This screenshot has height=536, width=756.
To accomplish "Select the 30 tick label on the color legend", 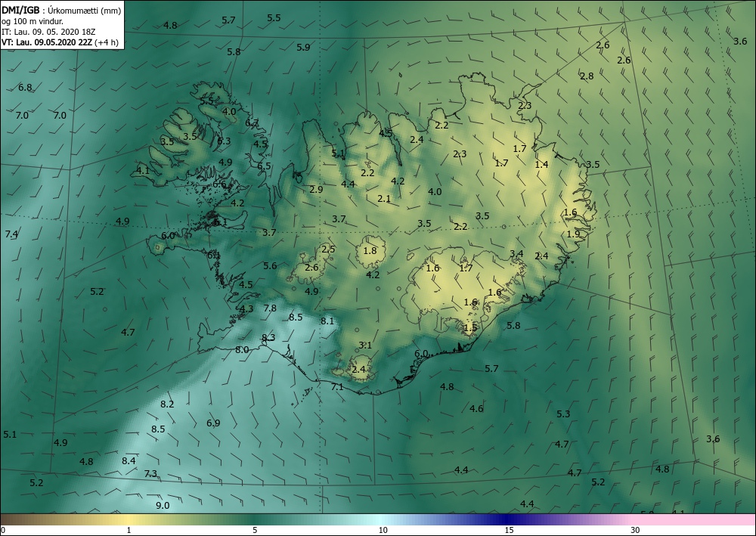I will point(636,530).
